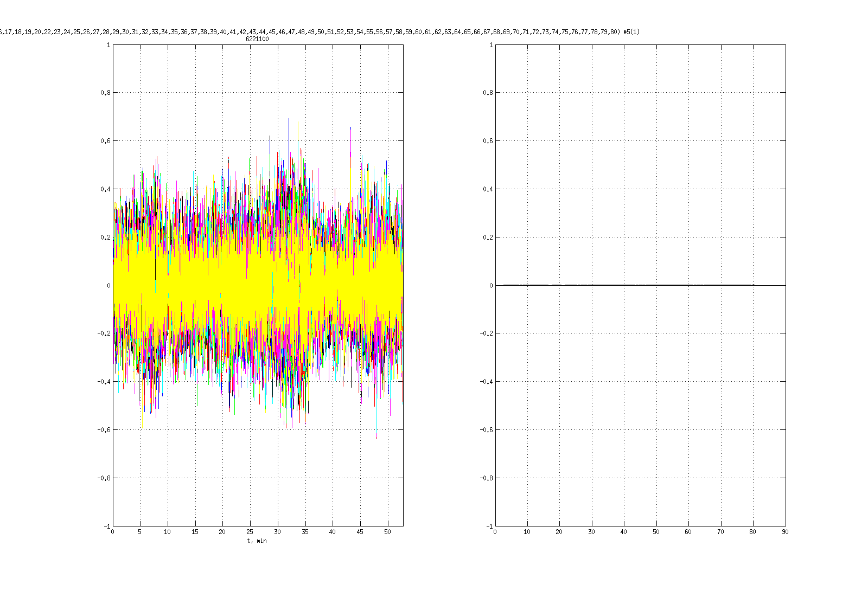Click x-axis tick "40" on right plot
The image size is (868, 591).
624,532
